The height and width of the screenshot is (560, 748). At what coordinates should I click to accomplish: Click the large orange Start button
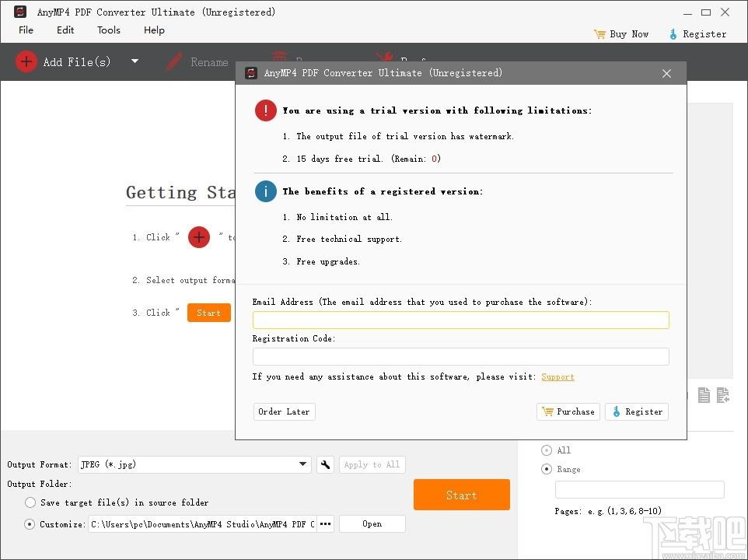click(x=462, y=495)
